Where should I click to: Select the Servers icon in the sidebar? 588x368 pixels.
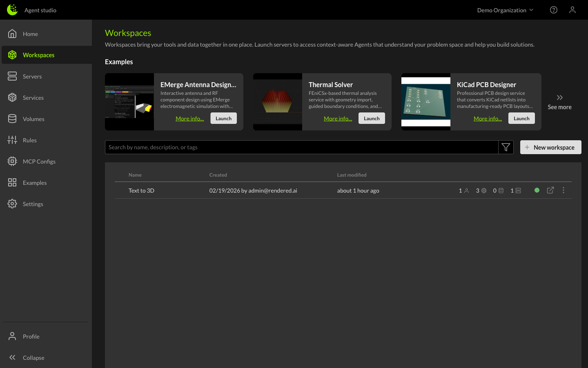[x=12, y=76]
